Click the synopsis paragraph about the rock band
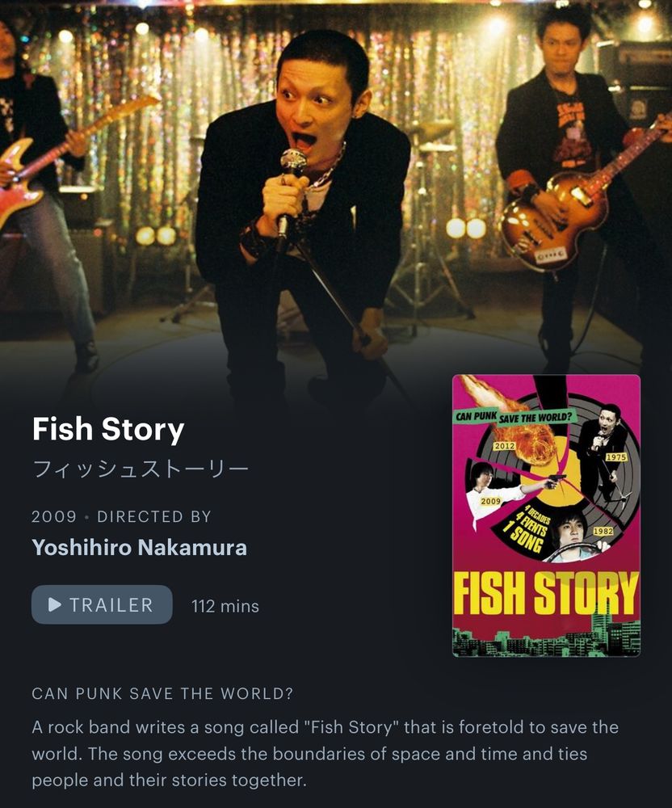Image resolution: width=672 pixels, height=808 pixels. [x=325, y=753]
